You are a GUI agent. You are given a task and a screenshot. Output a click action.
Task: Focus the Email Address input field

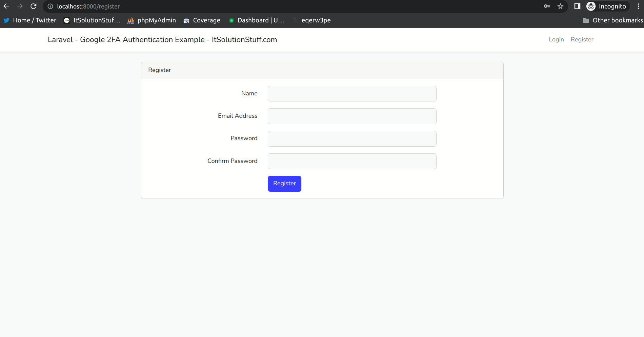(x=352, y=116)
